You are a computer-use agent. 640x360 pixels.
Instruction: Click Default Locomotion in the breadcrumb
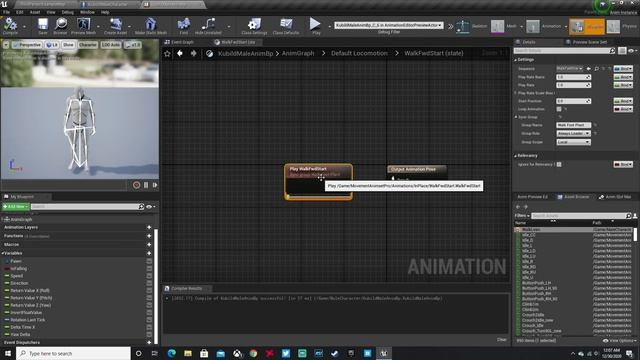coord(359,53)
